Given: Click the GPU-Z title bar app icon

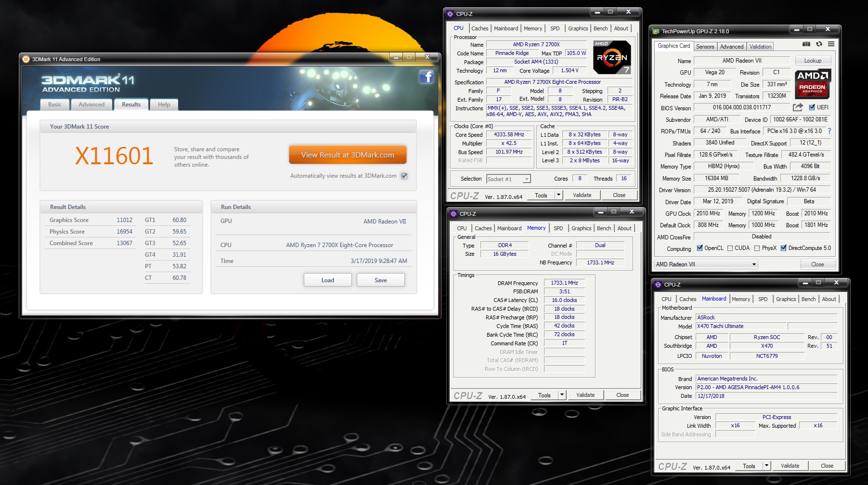Looking at the screenshot, I should coord(656,31).
